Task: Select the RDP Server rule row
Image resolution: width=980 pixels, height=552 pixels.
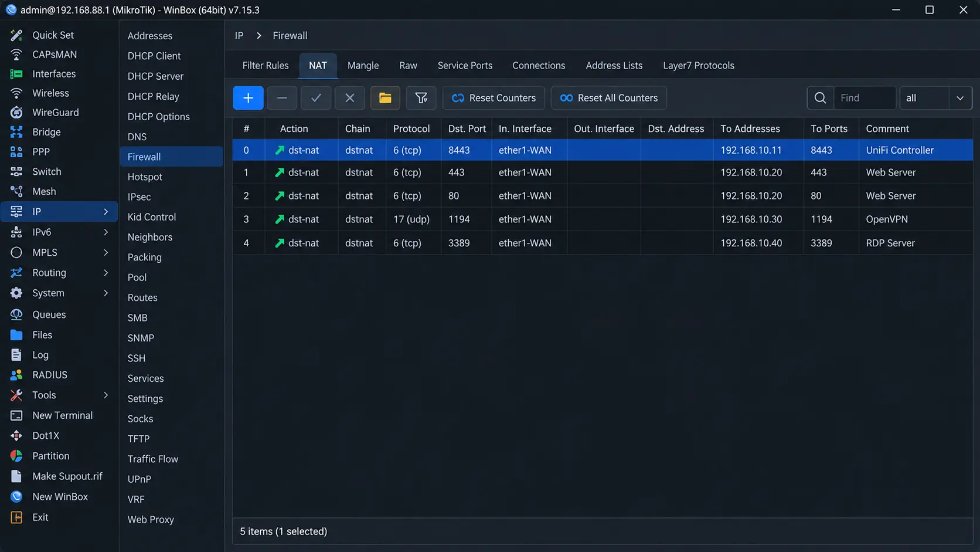Action: (603, 243)
